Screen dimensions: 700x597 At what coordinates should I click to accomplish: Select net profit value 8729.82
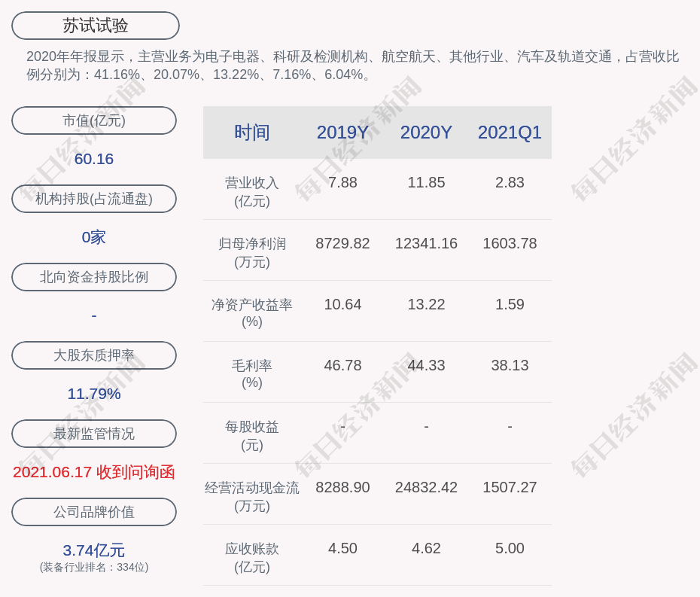(343, 243)
